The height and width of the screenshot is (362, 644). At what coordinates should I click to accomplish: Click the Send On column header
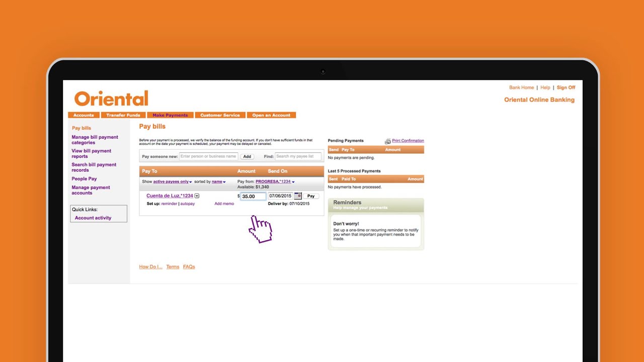(x=277, y=171)
